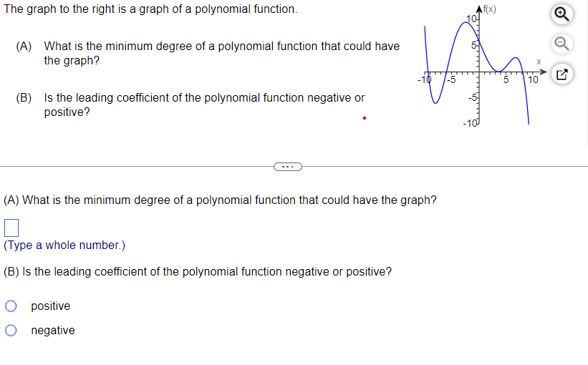Image resolution: width=588 pixels, height=365 pixels.
Task: Open the graph in a new window
Action: (562, 74)
